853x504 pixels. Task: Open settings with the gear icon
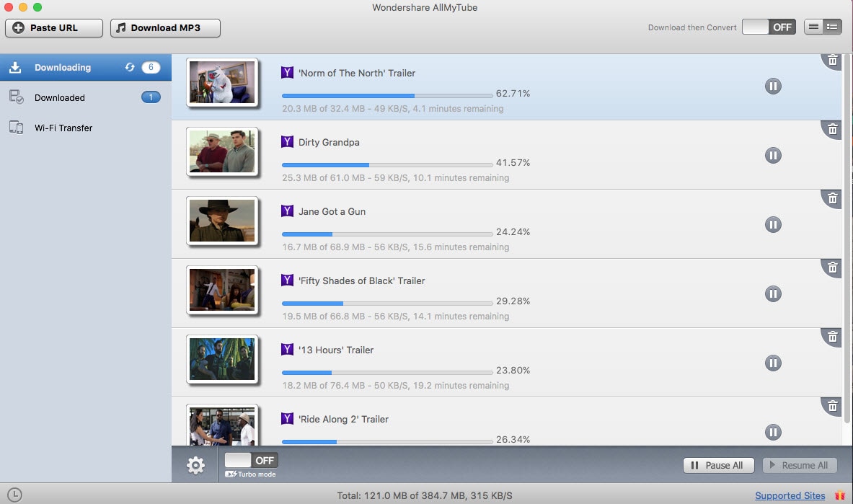point(195,465)
